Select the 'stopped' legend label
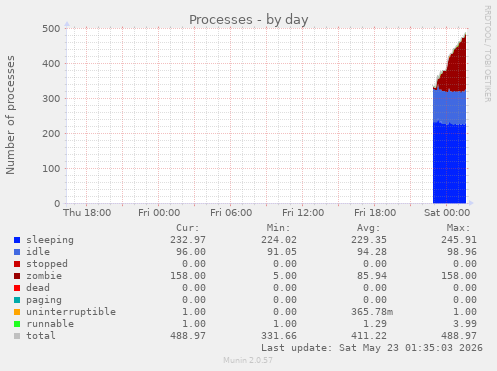The height and width of the screenshot is (371, 497). pos(47,264)
